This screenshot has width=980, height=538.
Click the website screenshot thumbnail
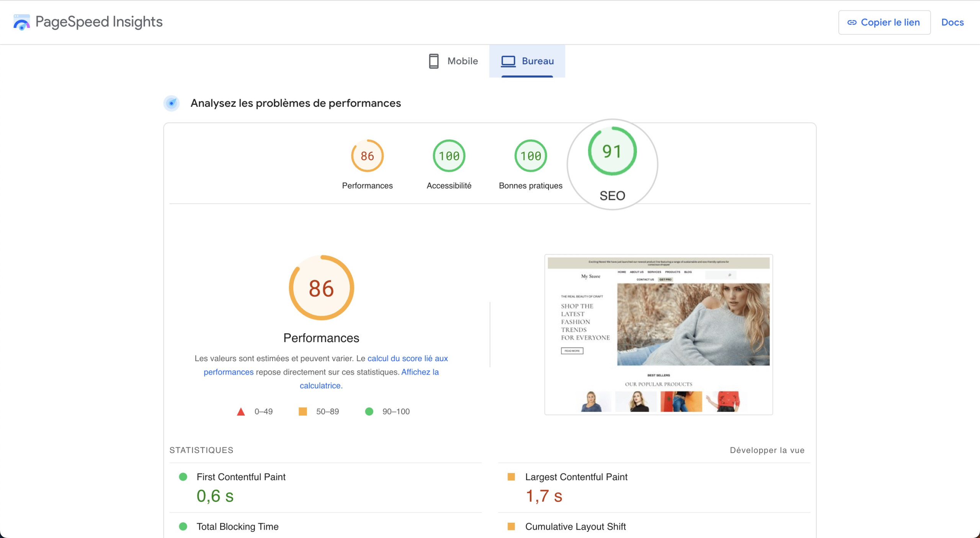(x=658, y=334)
